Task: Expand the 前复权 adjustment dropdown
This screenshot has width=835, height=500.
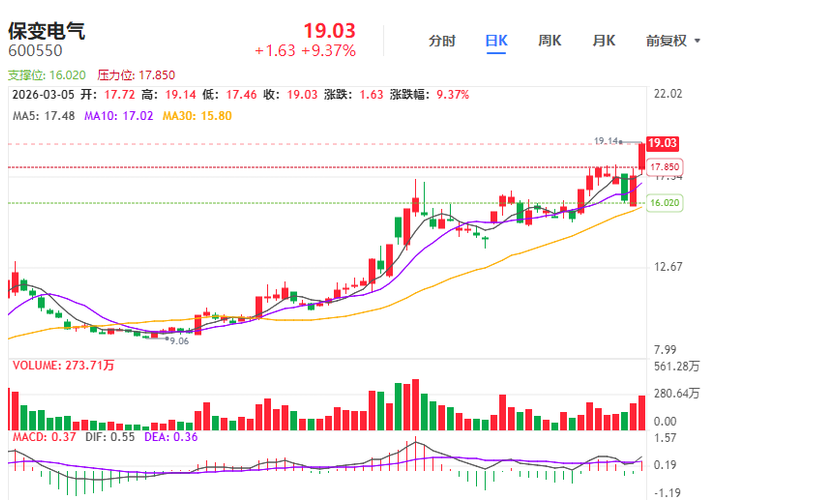Action: point(673,41)
